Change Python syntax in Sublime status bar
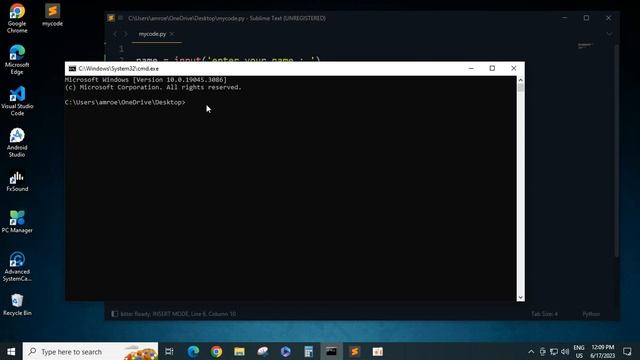 click(591, 314)
